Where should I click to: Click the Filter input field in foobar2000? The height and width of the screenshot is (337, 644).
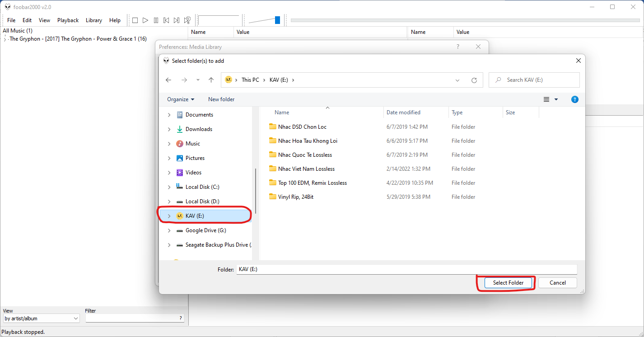[135, 318]
